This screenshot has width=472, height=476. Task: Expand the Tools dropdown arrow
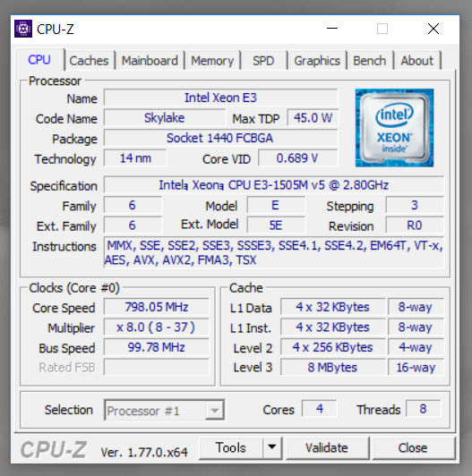point(272,447)
